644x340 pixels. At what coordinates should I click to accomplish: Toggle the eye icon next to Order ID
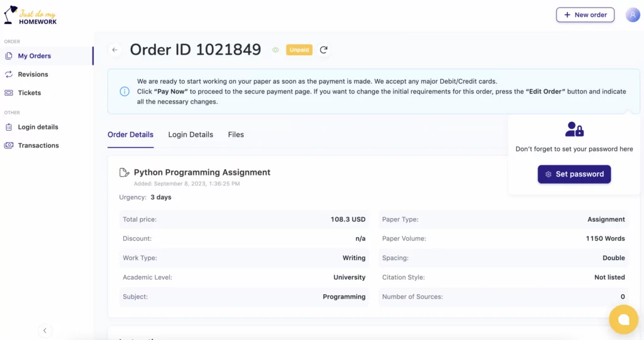pos(275,50)
